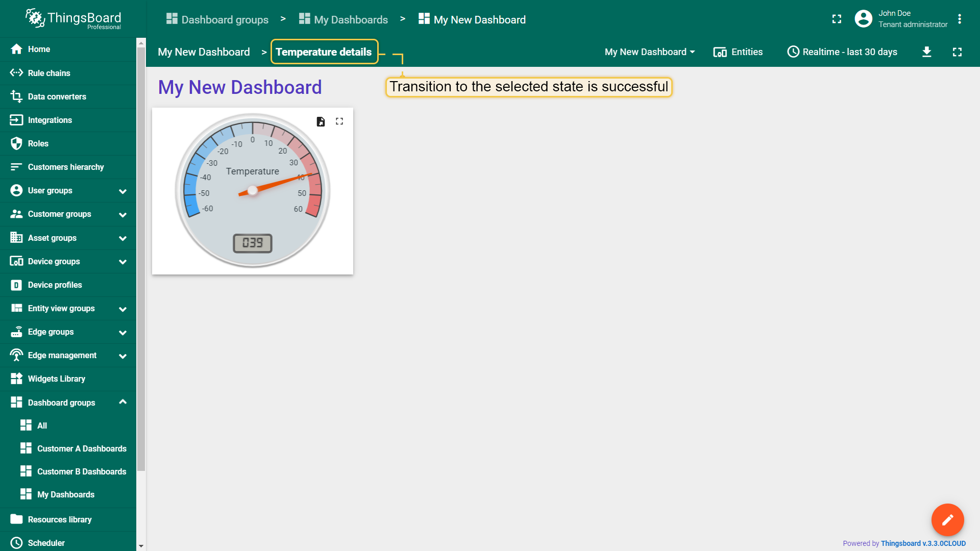The height and width of the screenshot is (551, 980).
Task: Click the Data converters icon
Action: (16, 96)
